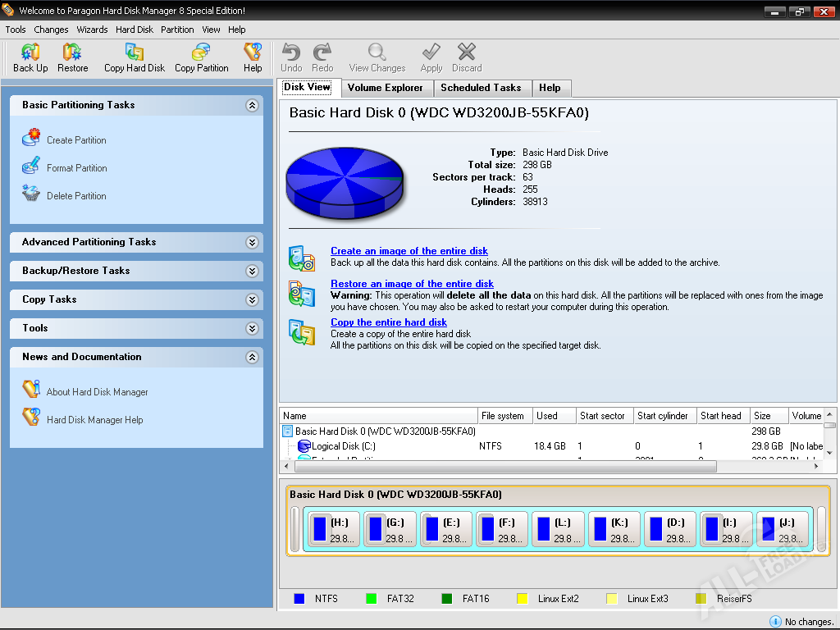
Task: Click the Format Partition task icon
Action: coord(31,167)
